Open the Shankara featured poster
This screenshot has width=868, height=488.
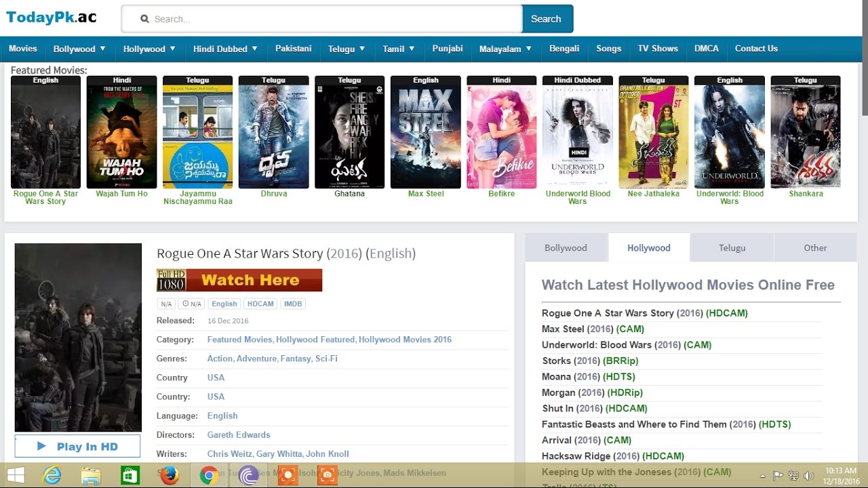[x=805, y=132]
